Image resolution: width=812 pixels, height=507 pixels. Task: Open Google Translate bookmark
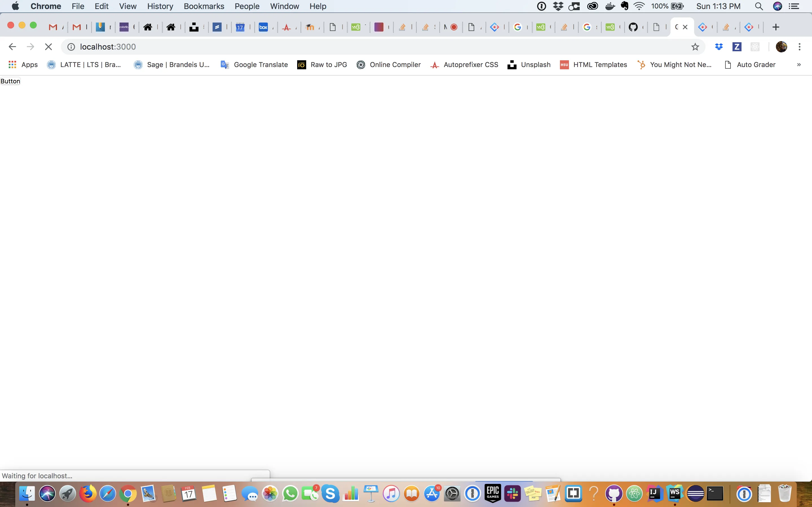[254, 65]
